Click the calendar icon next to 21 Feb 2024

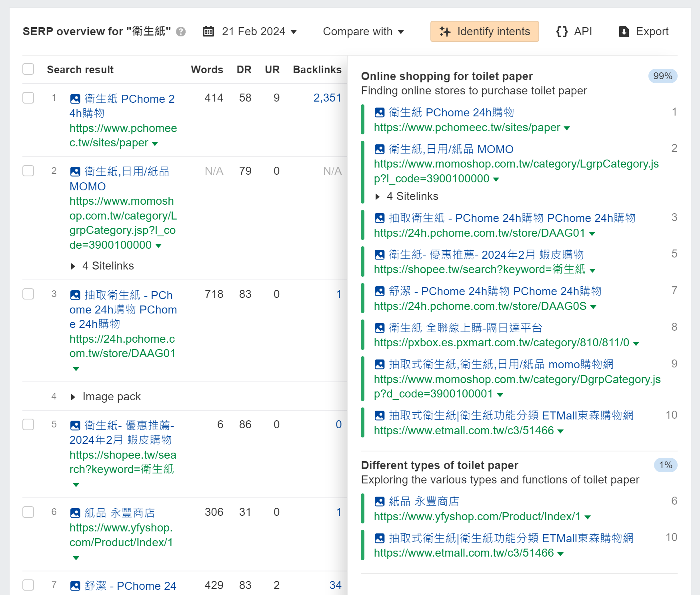click(208, 31)
